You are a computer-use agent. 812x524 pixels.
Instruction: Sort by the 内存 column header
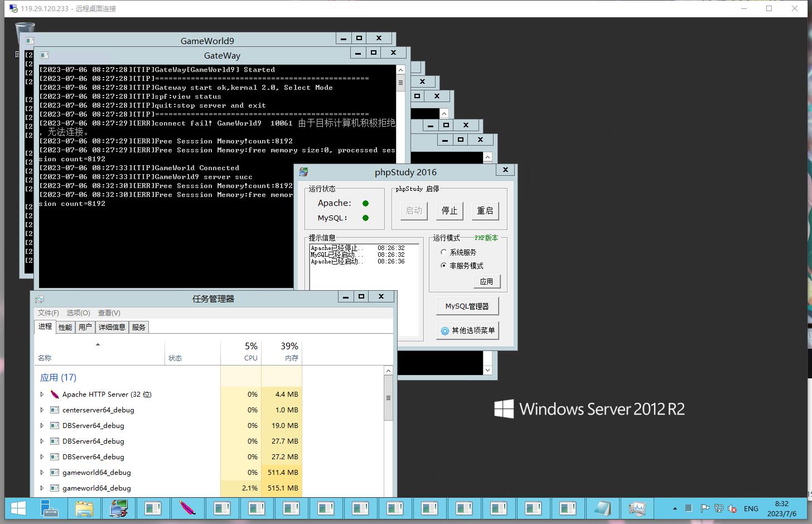tap(282, 352)
